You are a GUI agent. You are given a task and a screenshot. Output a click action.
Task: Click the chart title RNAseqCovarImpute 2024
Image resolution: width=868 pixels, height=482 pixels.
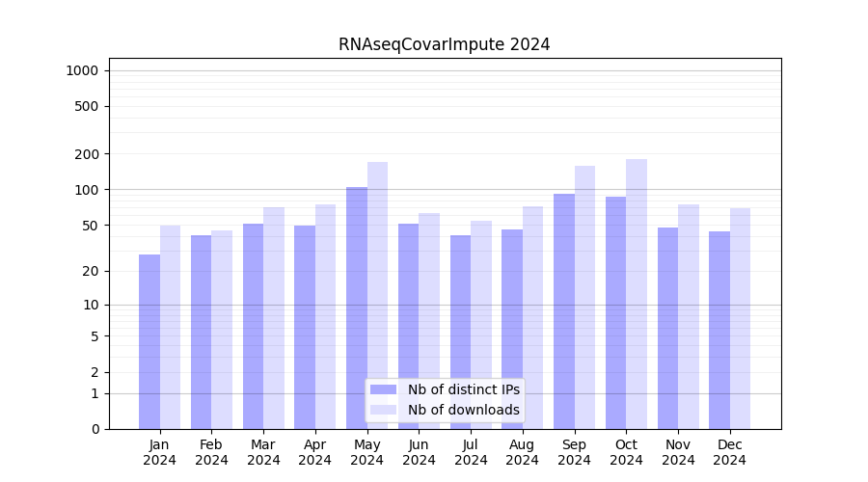pyautogui.click(x=444, y=44)
